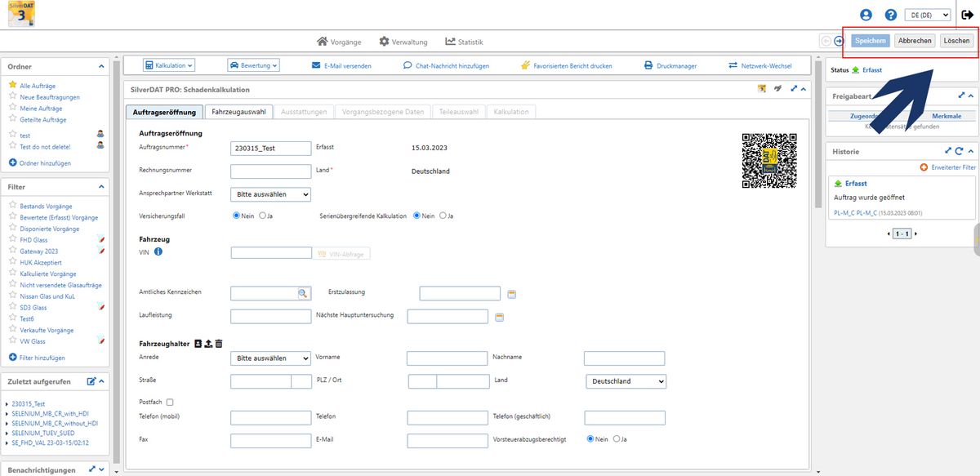Switch to the Auftragseröffnung tab
980x476 pixels.
coord(163,112)
